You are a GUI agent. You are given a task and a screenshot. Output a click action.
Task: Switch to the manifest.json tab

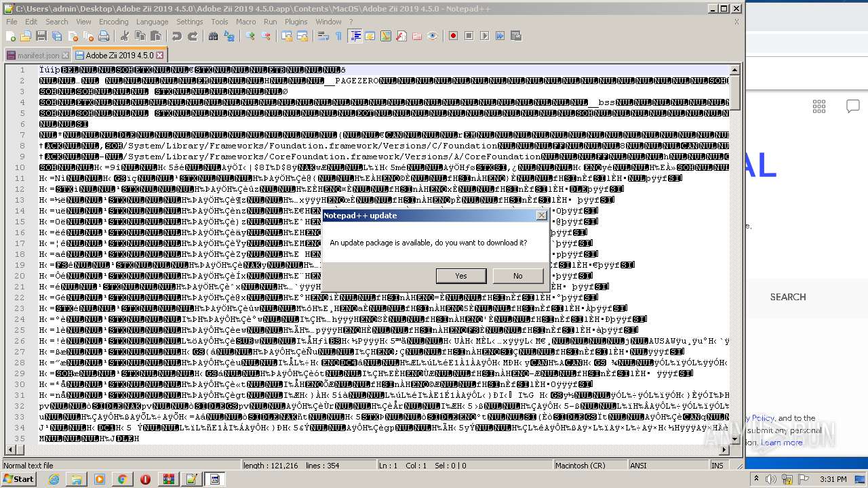click(x=37, y=56)
